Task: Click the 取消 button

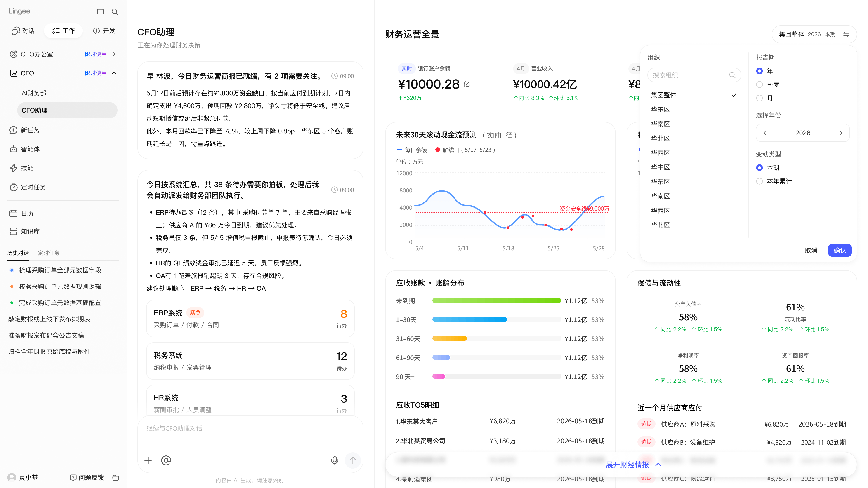Action: tap(810, 250)
